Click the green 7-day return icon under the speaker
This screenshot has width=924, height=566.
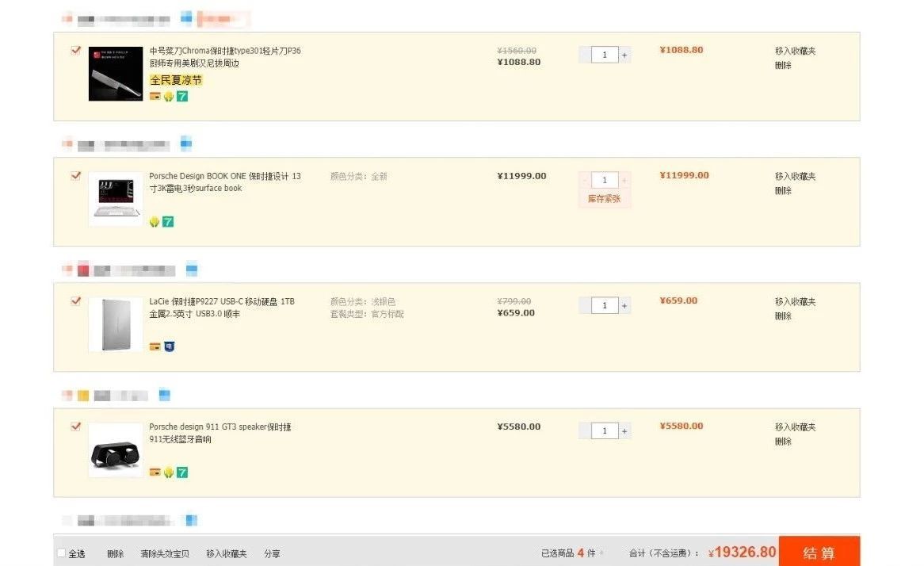click(182, 472)
